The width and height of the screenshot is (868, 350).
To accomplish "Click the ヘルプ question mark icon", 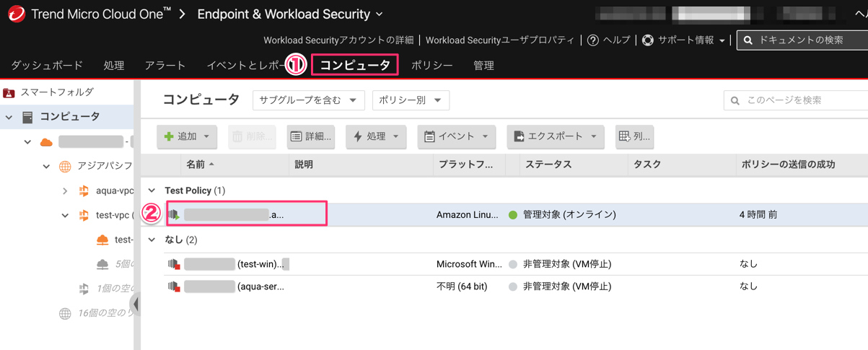I will 593,40.
